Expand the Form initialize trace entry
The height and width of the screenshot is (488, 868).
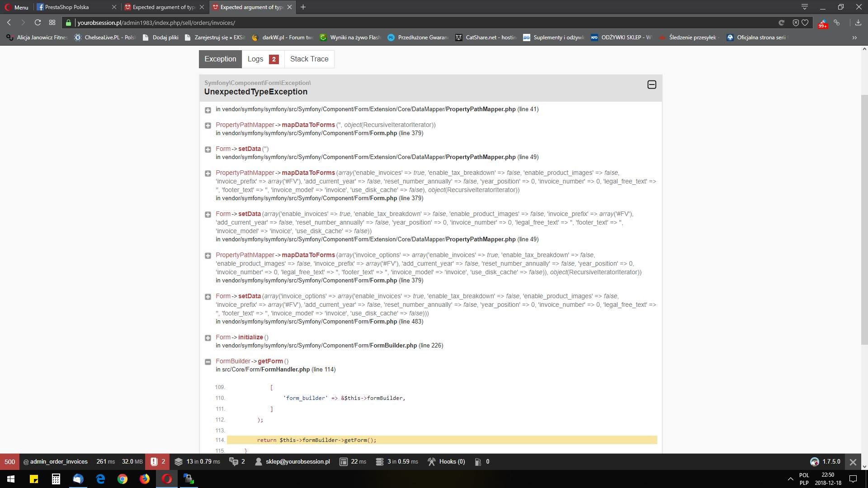point(208,338)
